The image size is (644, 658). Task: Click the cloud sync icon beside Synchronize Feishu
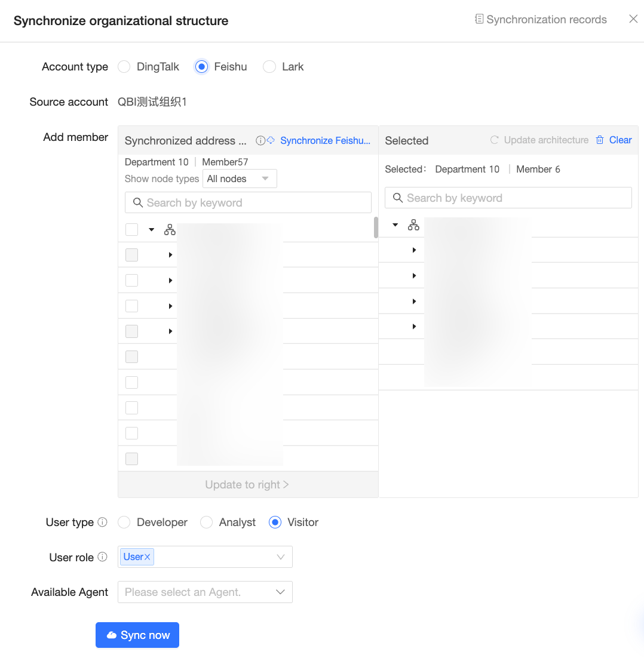pos(271,140)
